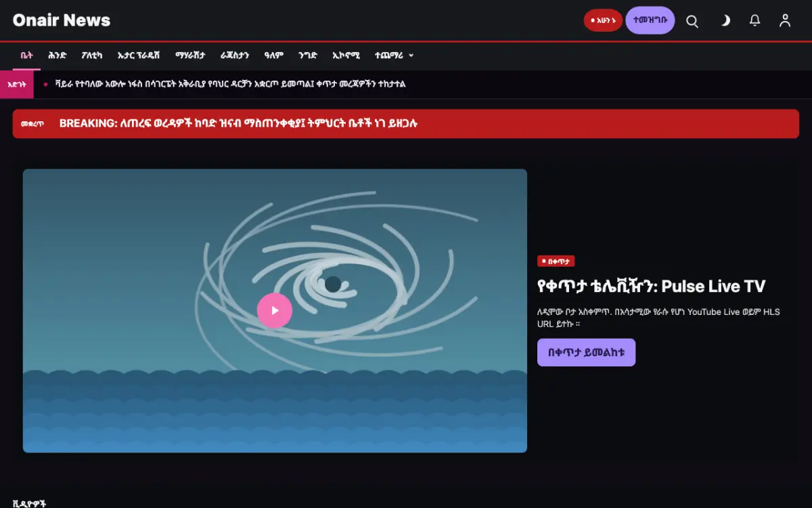Expand the ተጨማሪ more dropdown
The width and height of the screenshot is (812, 508).
394,56
